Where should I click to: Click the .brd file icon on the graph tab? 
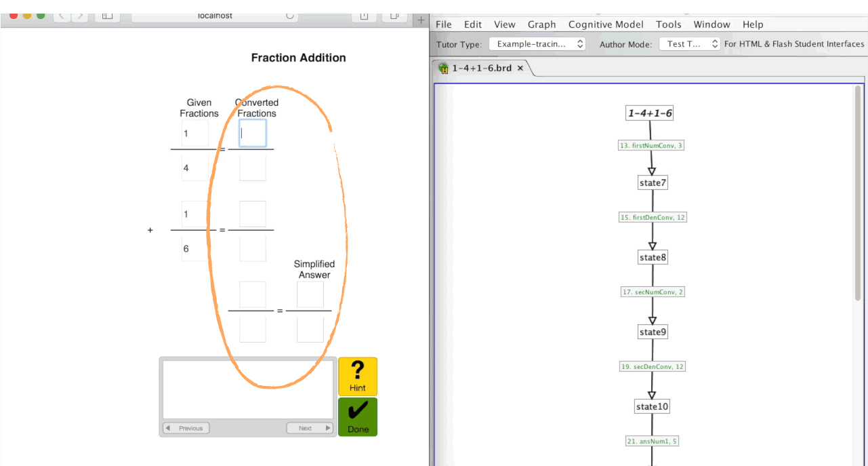click(x=444, y=68)
